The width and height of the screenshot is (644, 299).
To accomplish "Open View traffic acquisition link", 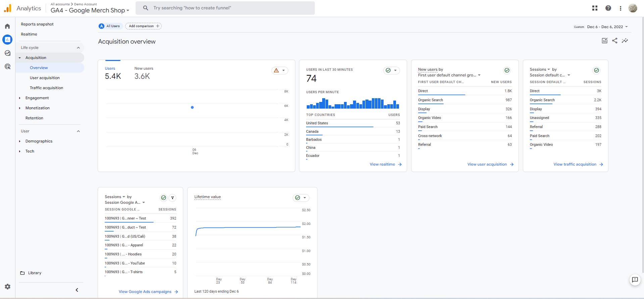I will tap(578, 164).
